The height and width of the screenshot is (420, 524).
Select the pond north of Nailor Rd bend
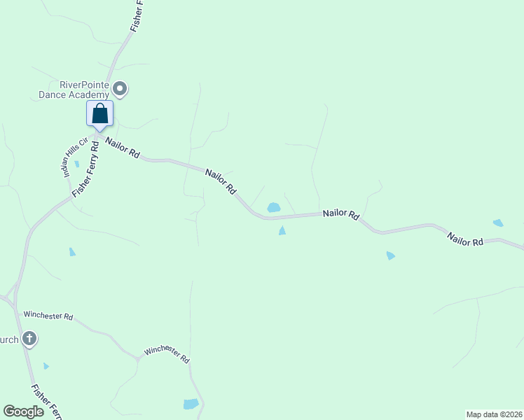click(274, 207)
